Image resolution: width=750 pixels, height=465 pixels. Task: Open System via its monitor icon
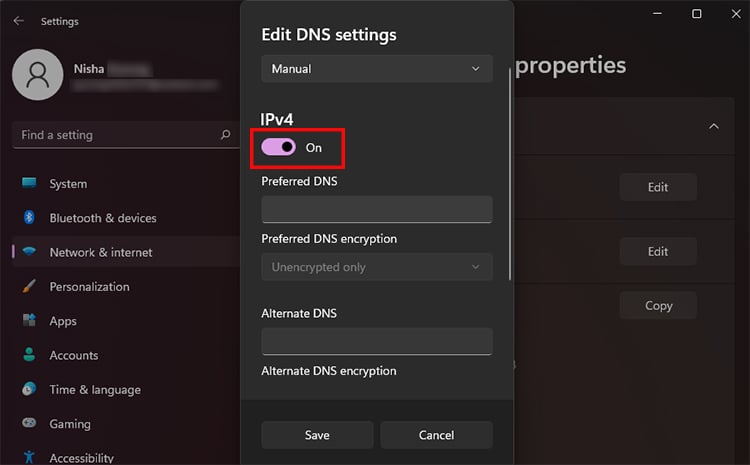[x=29, y=184]
